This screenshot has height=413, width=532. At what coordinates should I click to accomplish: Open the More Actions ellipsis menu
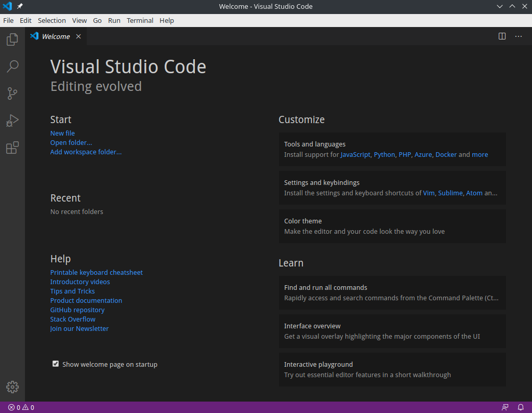(x=518, y=36)
